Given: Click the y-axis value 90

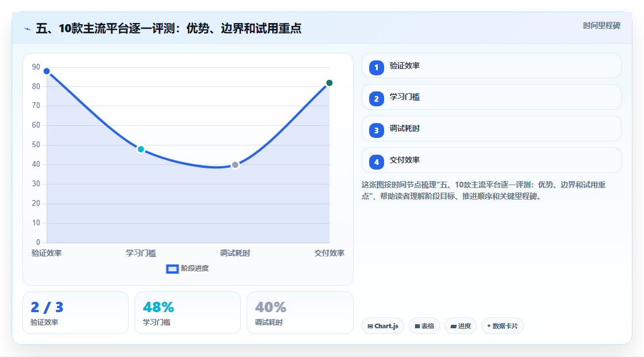Looking at the screenshot, I should point(36,67).
